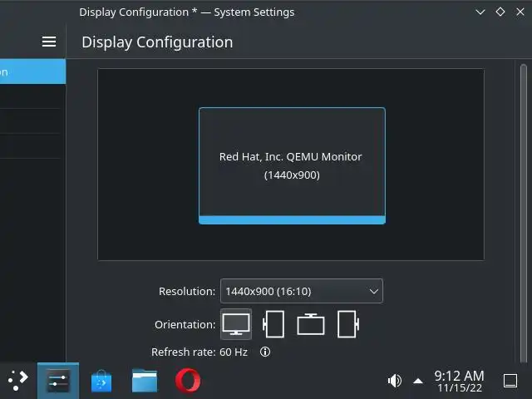Viewport: 532px width, 399px height.
Task: Choose the rotate 90° left portrait orientation
Action: coord(273,324)
